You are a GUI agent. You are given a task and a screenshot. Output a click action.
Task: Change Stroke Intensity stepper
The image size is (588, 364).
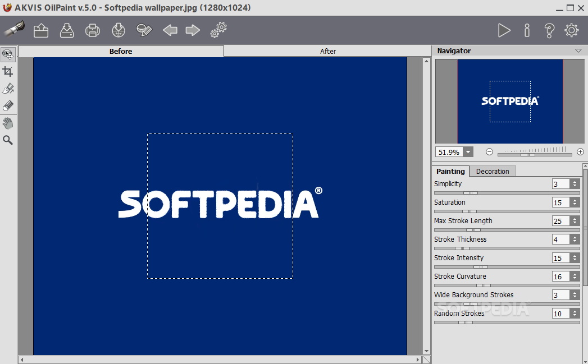[x=575, y=258]
